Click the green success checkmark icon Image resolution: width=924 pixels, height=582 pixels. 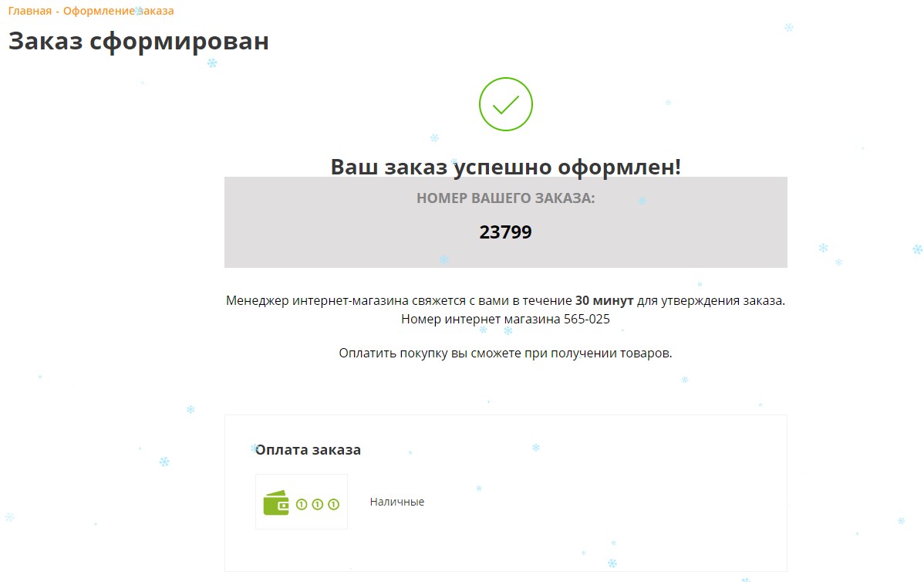click(505, 104)
